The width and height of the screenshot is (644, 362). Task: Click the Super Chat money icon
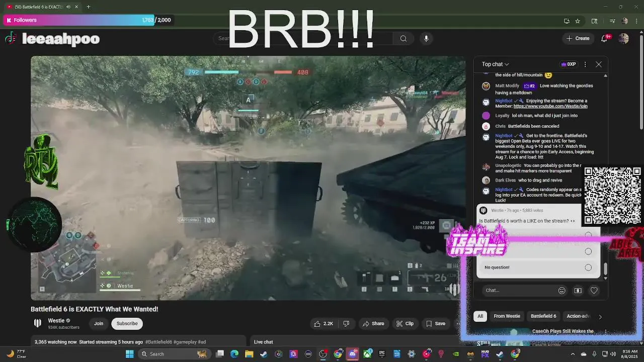(x=578, y=290)
